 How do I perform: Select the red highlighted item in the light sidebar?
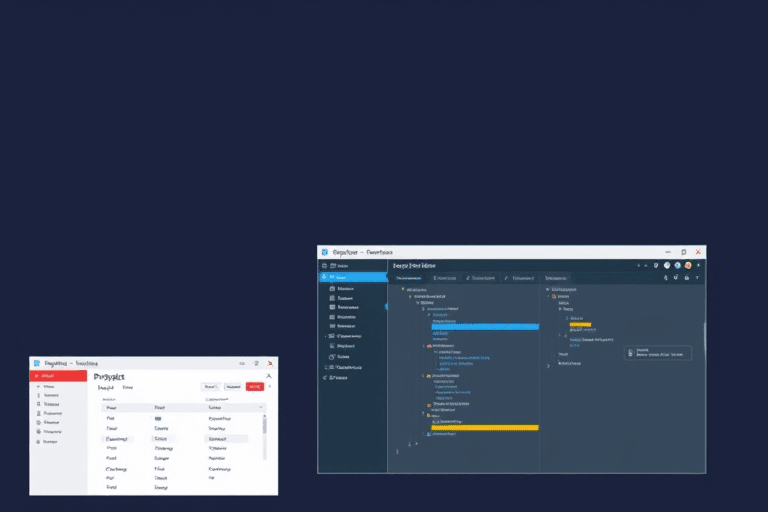pos(60,376)
